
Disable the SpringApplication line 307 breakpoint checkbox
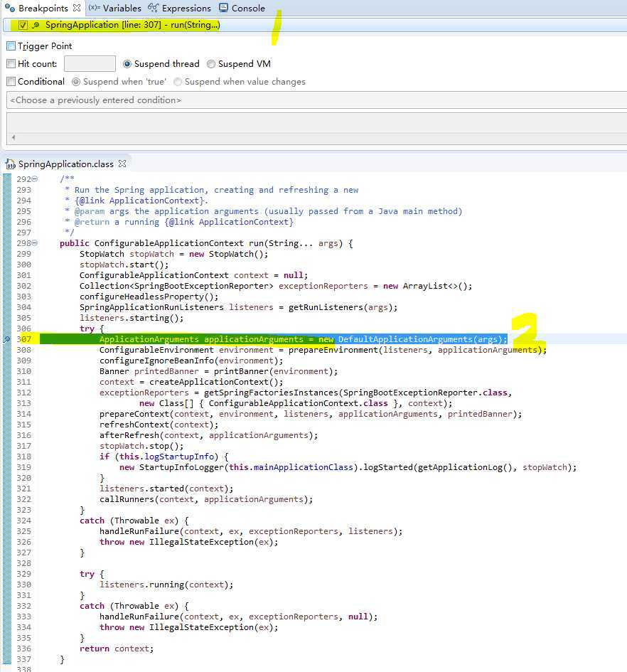pyautogui.click(x=23, y=25)
